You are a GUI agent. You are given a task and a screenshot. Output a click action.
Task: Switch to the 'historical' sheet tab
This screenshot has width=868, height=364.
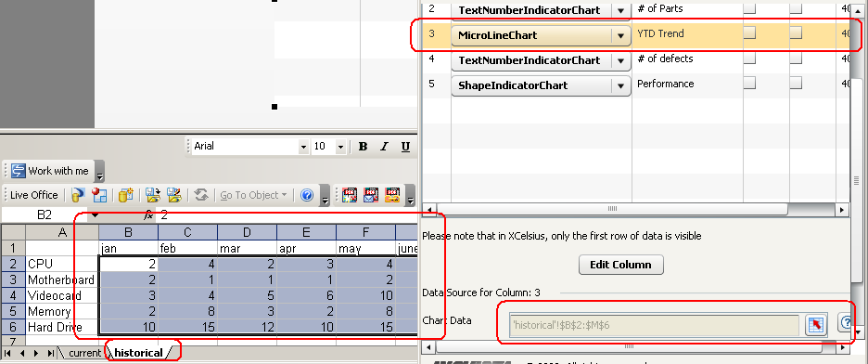point(138,353)
